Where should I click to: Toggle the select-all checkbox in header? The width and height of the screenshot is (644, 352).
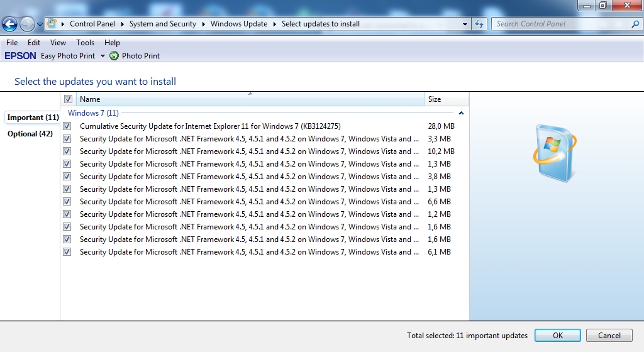[x=68, y=99]
